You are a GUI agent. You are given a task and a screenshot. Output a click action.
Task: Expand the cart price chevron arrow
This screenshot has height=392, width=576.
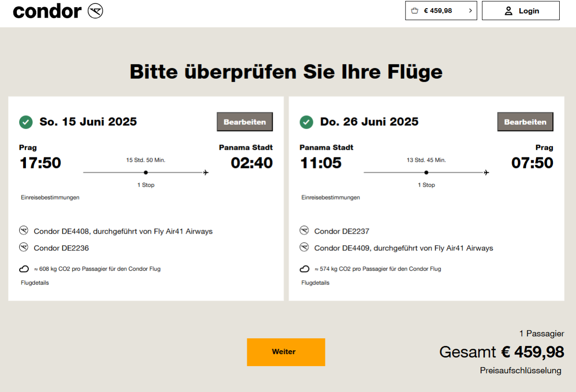pos(470,11)
